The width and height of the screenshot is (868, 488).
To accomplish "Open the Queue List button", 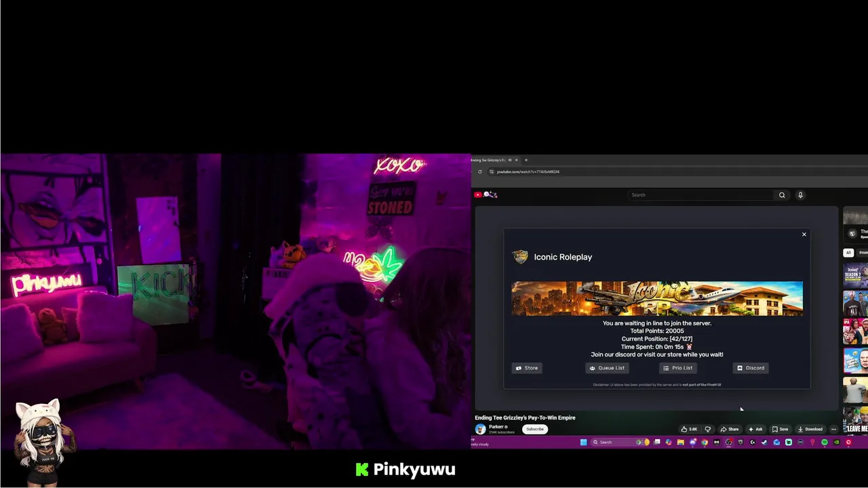I will coord(607,368).
